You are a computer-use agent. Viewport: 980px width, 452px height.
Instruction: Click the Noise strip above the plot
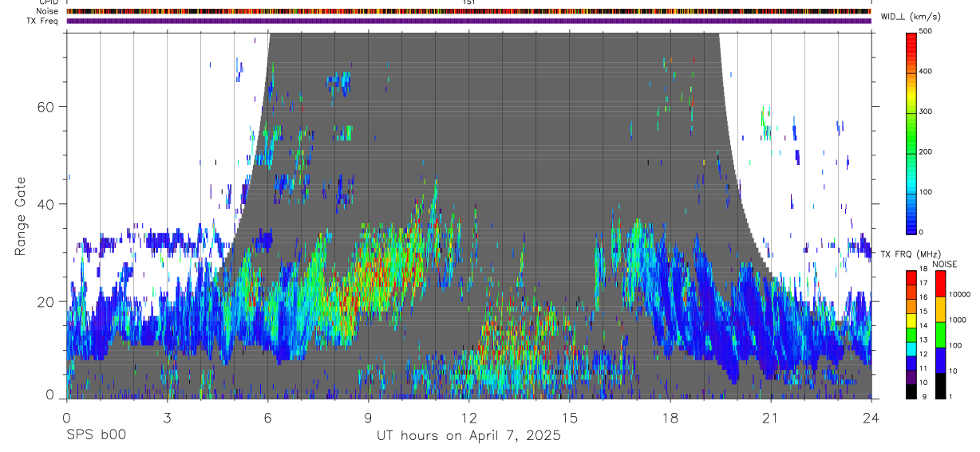coord(468,11)
